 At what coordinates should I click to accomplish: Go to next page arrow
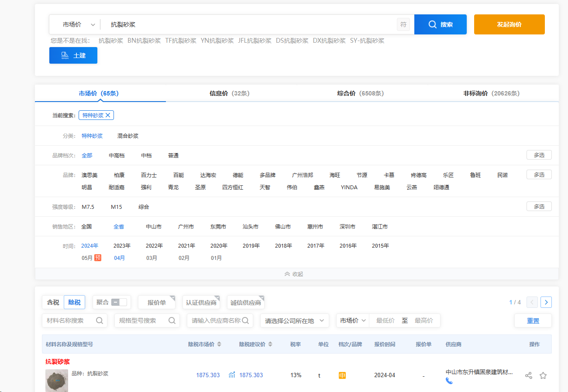pyautogui.click(x=546, y=302)
